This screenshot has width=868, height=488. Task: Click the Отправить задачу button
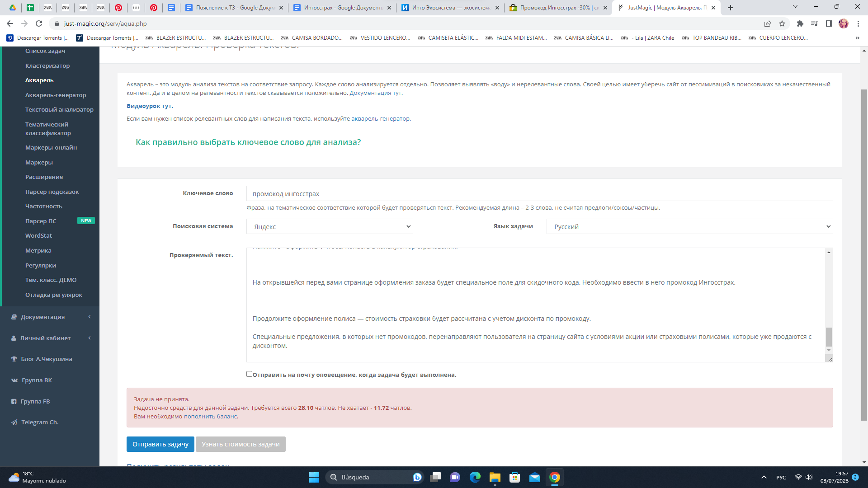click(x=160, y=444)
